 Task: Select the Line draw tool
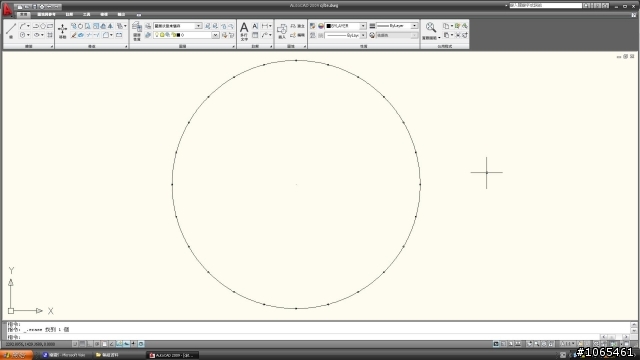tap(11, 29)
